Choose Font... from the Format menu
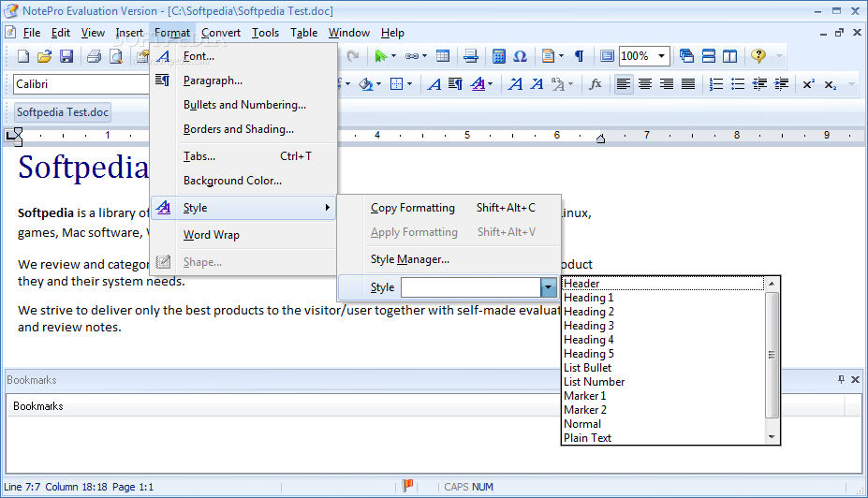 coord(199,56)
